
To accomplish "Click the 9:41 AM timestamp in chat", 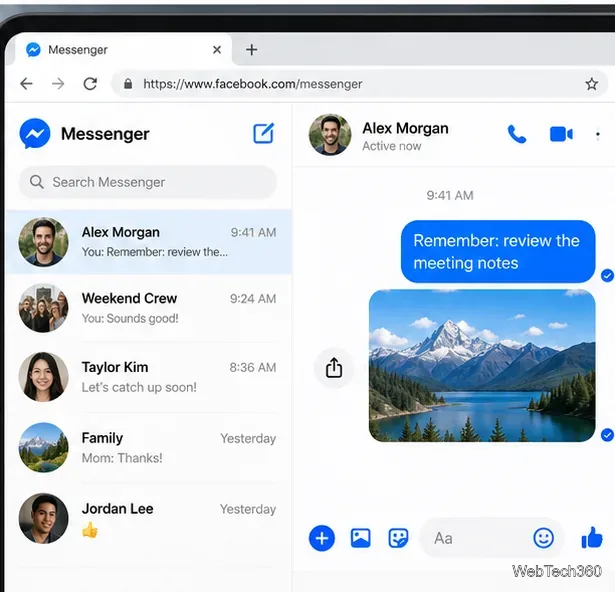I will [x=450, y=195].
